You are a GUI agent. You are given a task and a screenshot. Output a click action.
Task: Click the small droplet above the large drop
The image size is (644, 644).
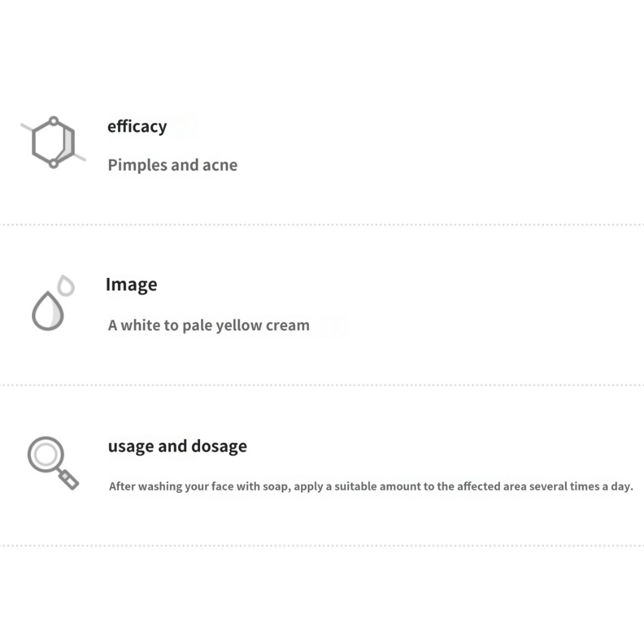(x=66, y=286)
